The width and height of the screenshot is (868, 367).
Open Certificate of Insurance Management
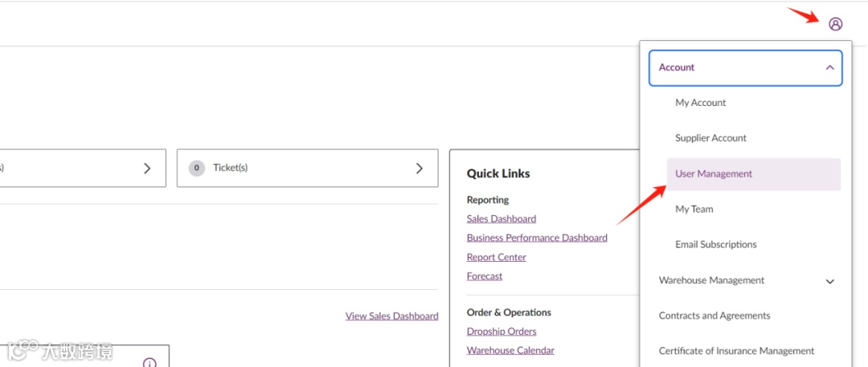[735, 351]
